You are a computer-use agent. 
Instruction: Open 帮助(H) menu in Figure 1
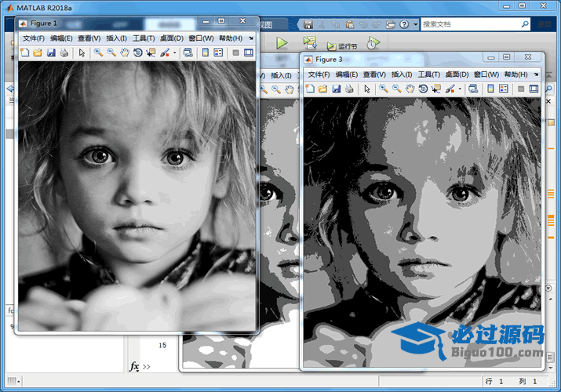tap(231, 38)
